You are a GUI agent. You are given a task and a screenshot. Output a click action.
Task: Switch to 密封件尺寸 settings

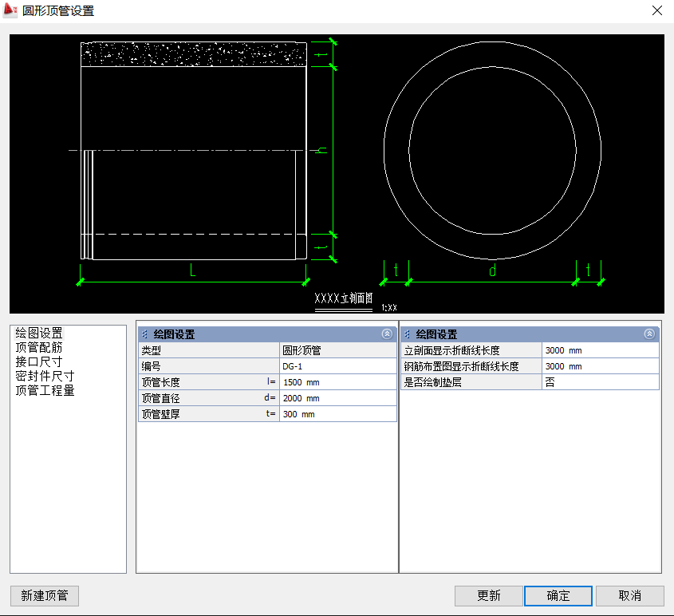(45, 377)
